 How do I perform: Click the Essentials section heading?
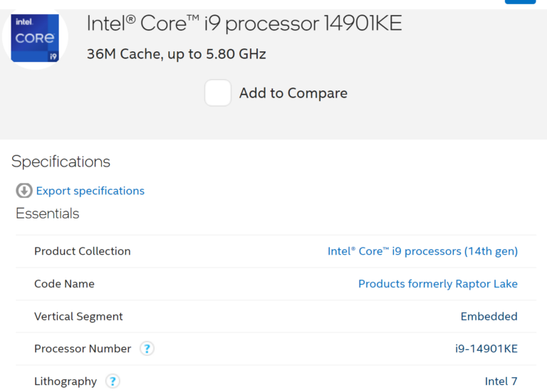[x=47, y=213]
